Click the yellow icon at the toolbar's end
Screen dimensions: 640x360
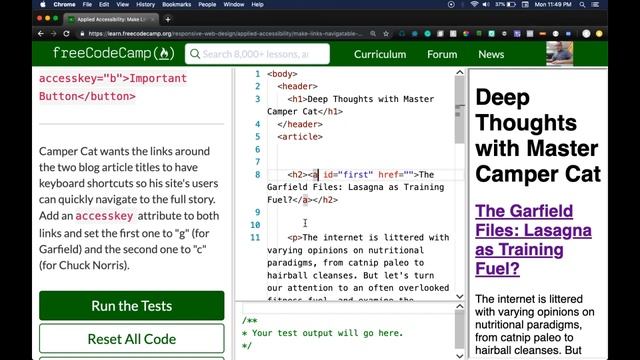(599, 34)
